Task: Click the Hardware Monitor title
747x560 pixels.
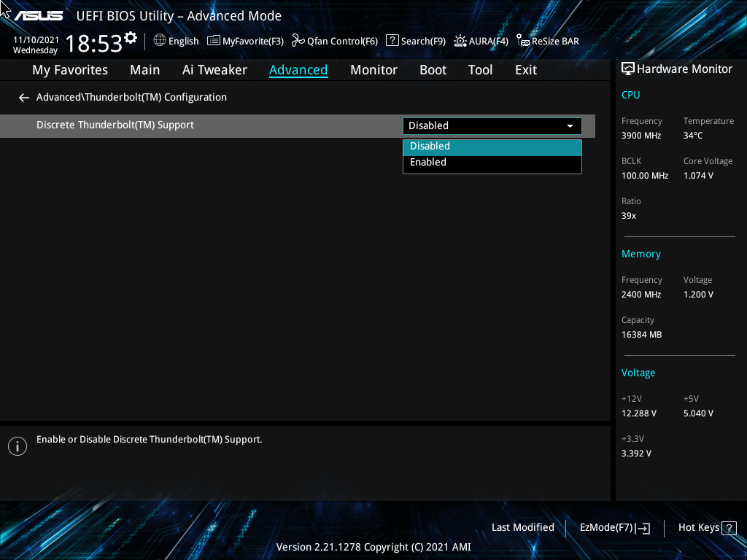Action: tap(684, 69)
